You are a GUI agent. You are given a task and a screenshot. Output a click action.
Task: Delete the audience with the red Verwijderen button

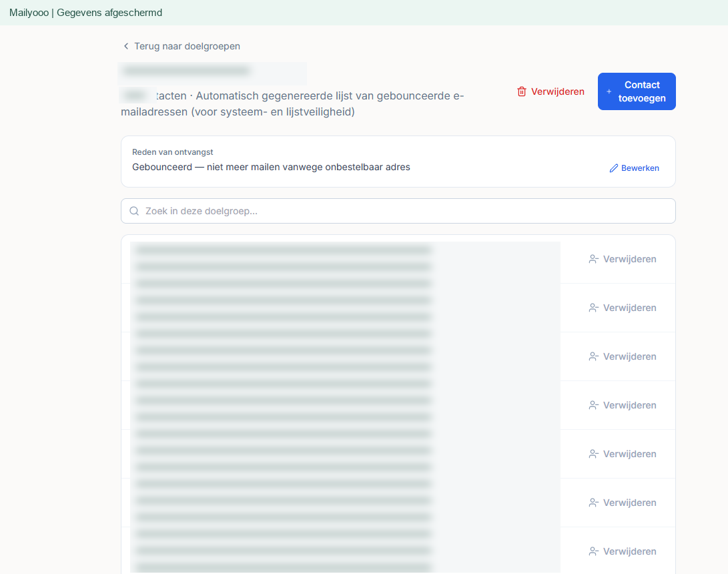[551, 91]
